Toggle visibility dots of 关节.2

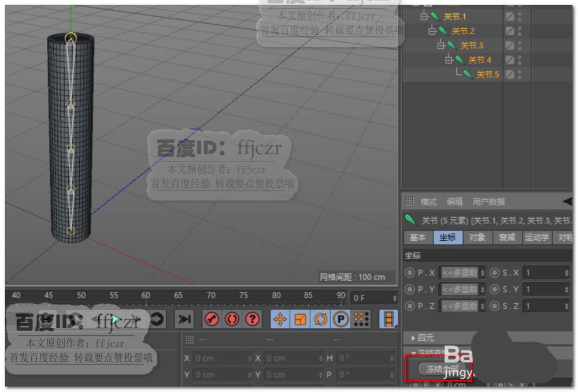click(x=520, y=31)
